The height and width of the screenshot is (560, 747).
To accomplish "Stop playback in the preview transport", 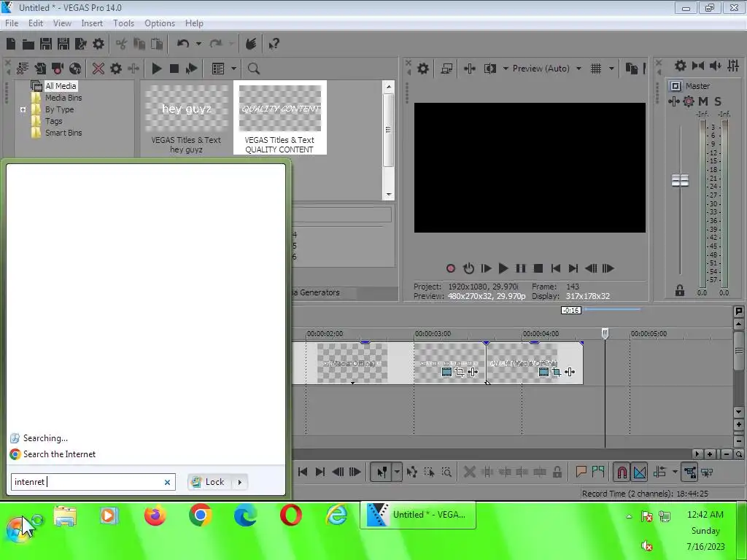I will coord(538,268).
